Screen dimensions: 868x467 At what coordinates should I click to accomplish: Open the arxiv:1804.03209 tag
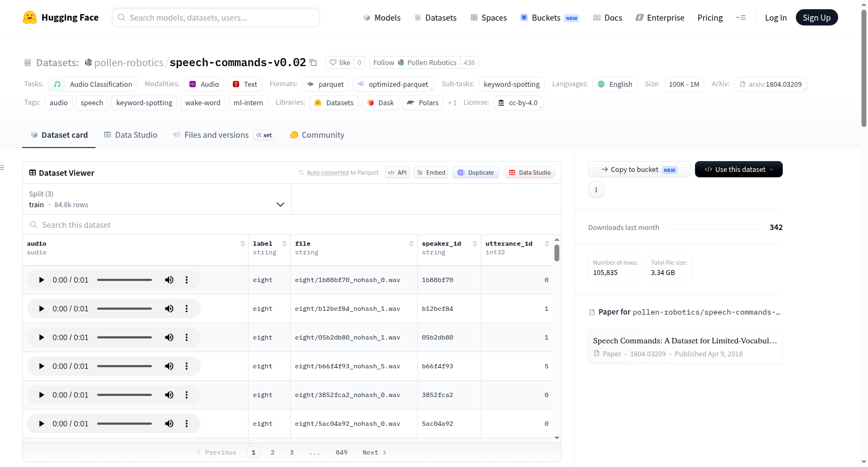click(771, 84)
